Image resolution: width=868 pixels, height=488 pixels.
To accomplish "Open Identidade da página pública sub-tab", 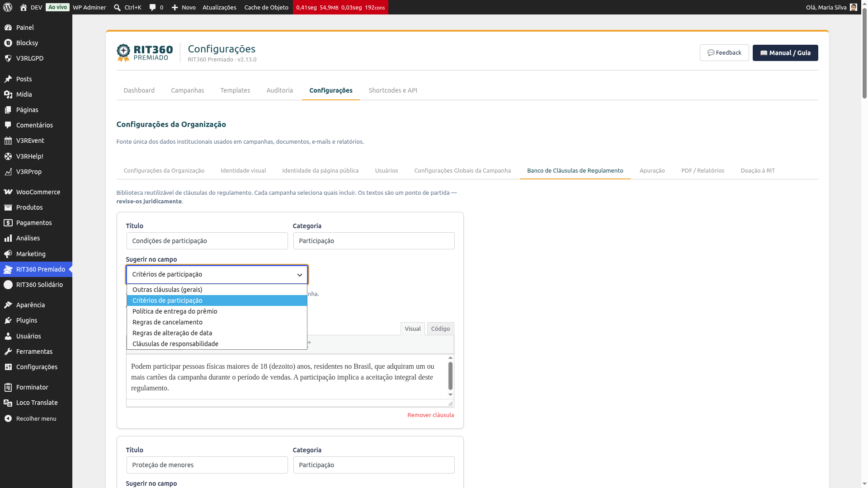I will click(x=321, y=171).
